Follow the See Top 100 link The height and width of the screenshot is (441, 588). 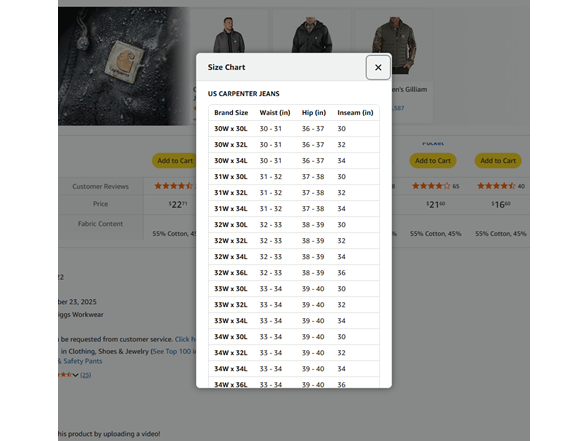point(174,351)
